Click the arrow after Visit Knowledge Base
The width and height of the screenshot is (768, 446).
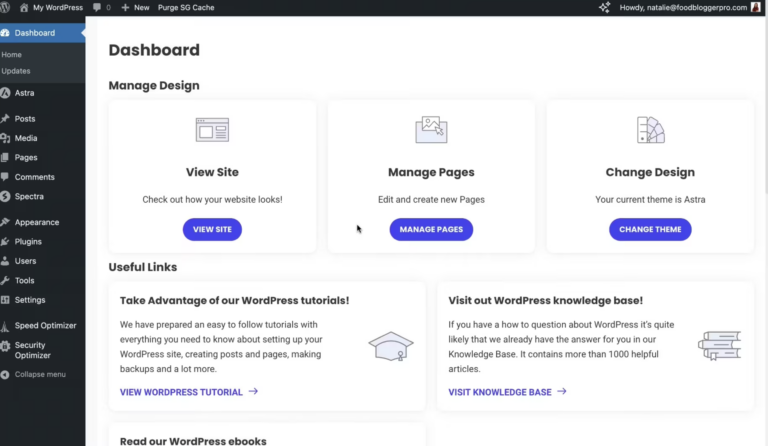[x=562, y=391]
